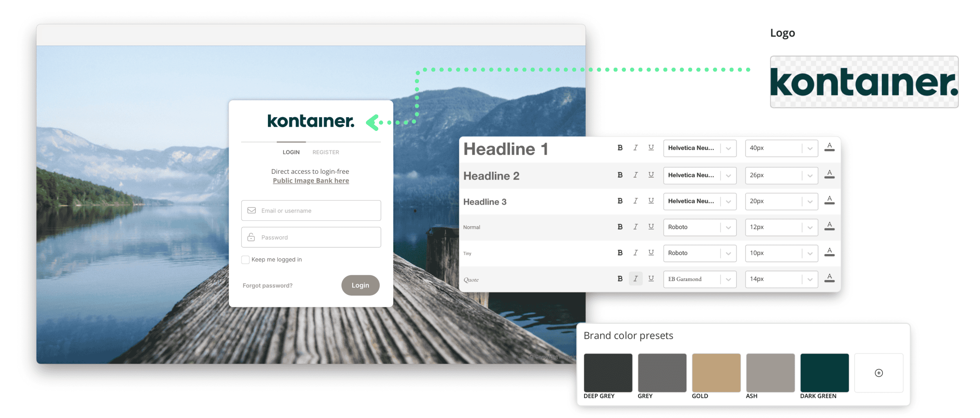Viewport: 980px width, 418px height.
Task: Toggle bold on the Normal text style
Action: (620, 227)
